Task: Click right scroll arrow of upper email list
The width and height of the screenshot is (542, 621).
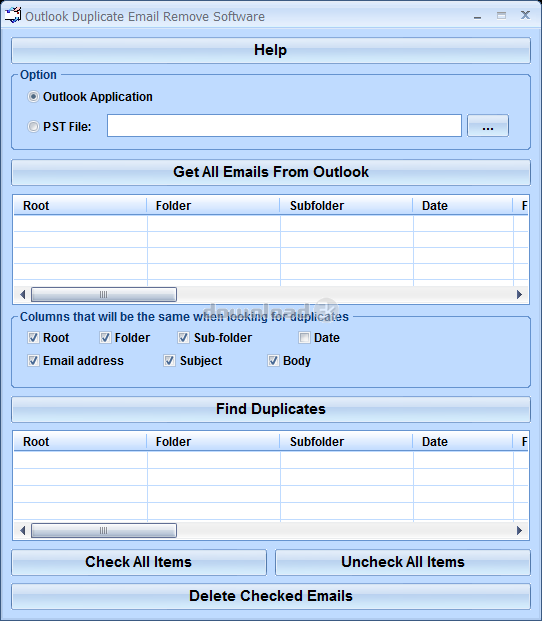Action: [x=519, y=294]
